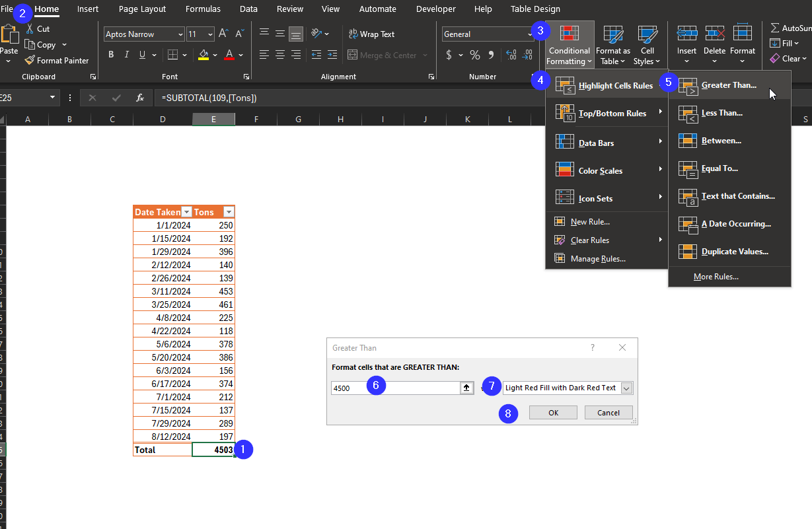The image size is (812, 529).
Task: Click the Cut scissors icon
Action: pos(30,29)
